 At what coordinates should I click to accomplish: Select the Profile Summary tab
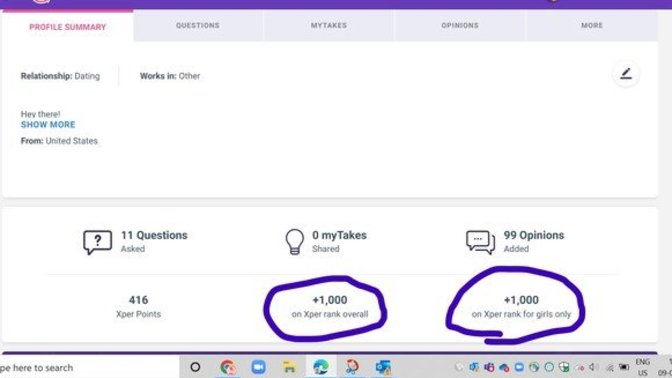click(x=68, y=26)
